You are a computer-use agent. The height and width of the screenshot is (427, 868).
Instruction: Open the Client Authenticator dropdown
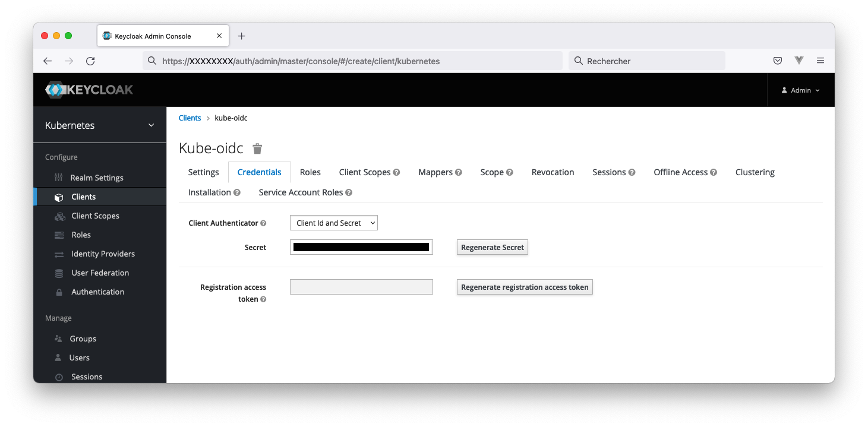tap(333, 223)
